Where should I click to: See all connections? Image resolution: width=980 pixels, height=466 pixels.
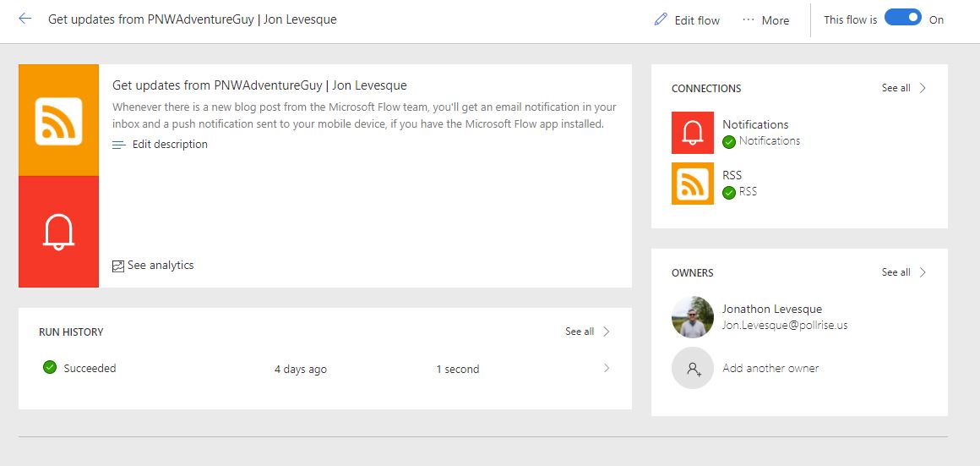point(896,88)
